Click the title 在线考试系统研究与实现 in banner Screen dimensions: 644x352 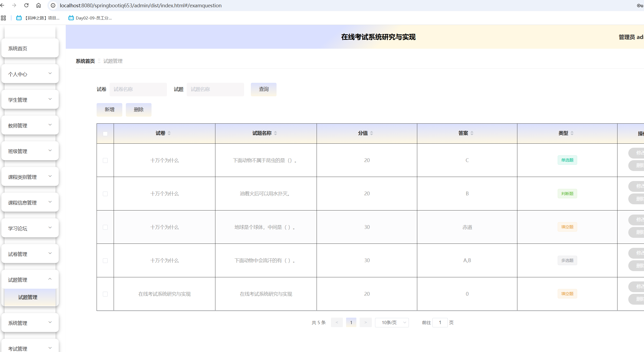point(378,37)
